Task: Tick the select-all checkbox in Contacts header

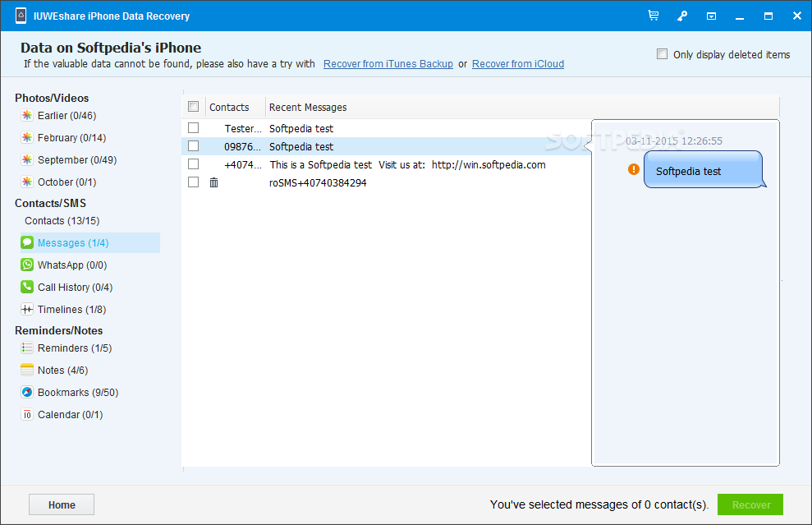Action: (x=193, y=107)
